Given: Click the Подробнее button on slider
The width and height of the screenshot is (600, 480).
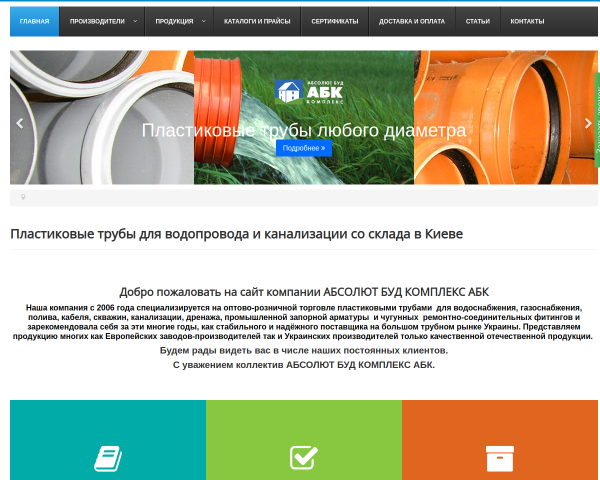Looking at the screenshot, I should pos(304,148).
